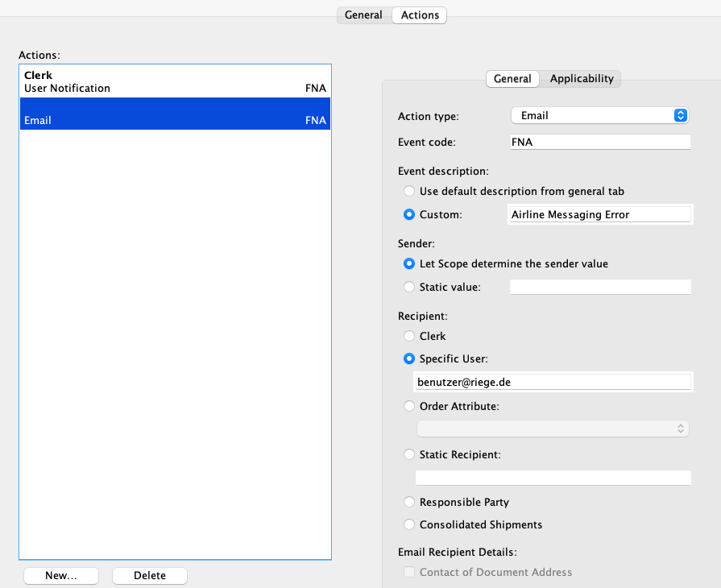Select the Custom event description option

tap(409, 213)
